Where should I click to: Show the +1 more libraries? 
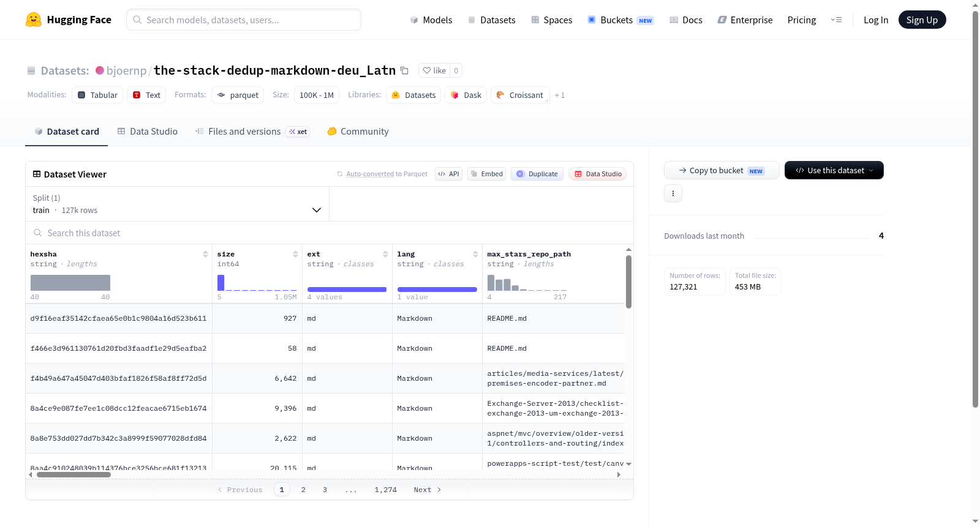tap(560, 95)
